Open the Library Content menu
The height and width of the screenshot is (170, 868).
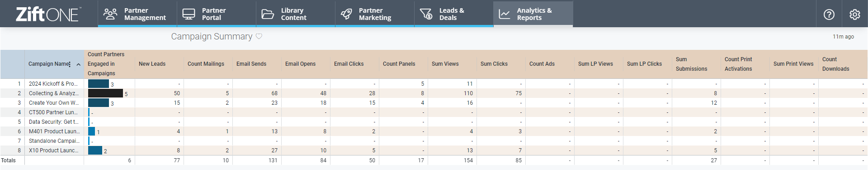click(x=296, y=14)
